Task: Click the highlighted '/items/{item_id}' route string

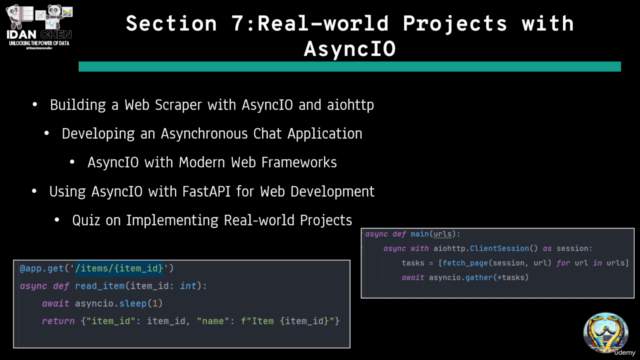Action: [119, 268]
